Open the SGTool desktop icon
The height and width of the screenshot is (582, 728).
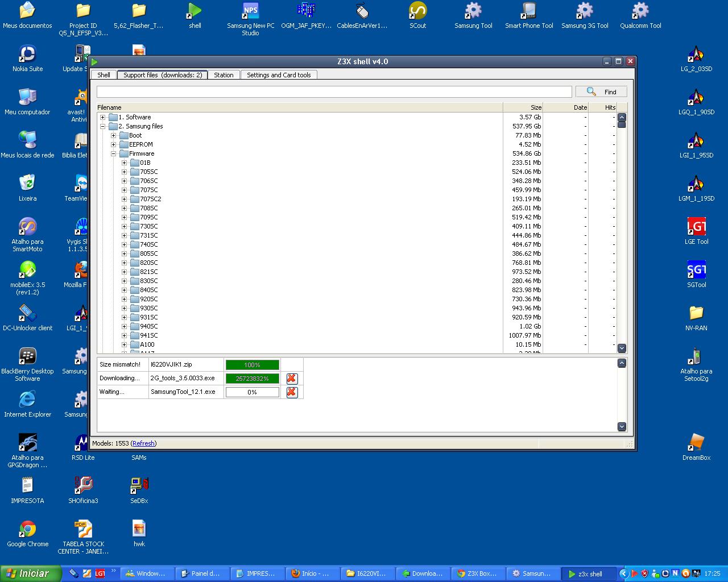point(696,275)
